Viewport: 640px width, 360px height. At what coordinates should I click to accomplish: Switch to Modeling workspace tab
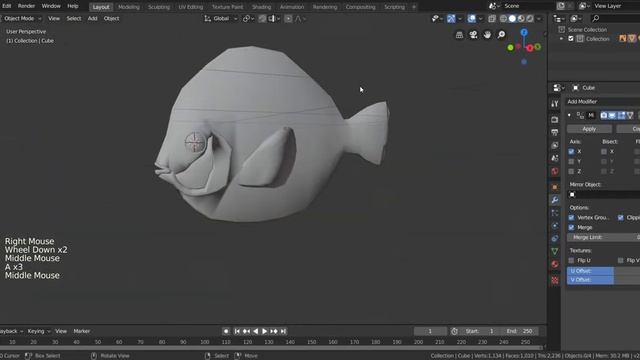tap(129, 7)
